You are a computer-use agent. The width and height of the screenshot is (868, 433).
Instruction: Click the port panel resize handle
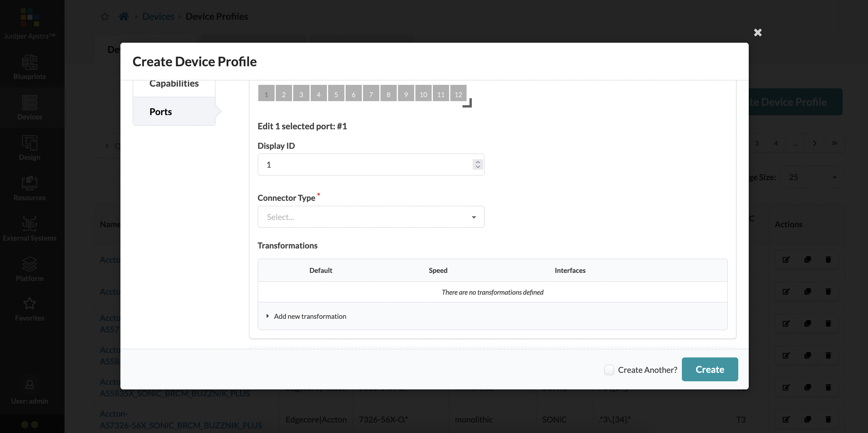tap(468, 103)
